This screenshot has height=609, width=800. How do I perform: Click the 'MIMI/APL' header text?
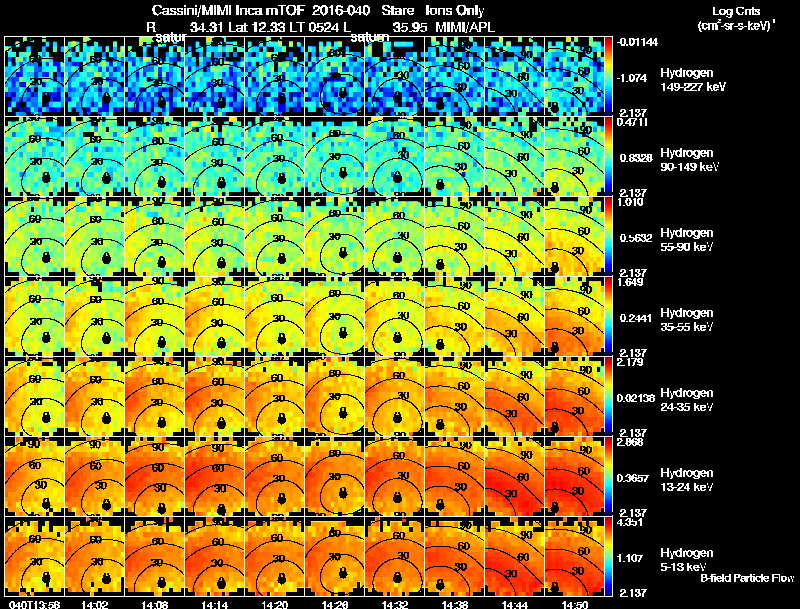click(465, 27)
